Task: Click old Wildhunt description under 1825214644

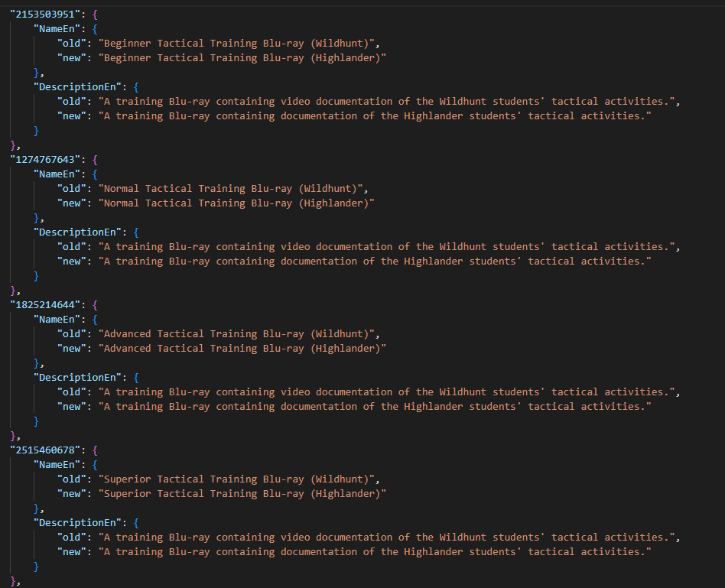Action: coord(386,391)
